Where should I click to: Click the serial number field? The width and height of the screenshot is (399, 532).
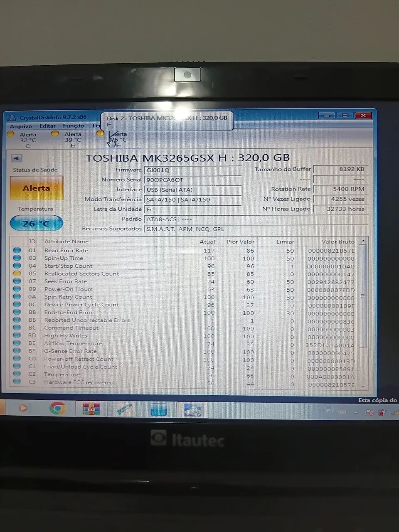pyautogui.click(x=192, y=180)
